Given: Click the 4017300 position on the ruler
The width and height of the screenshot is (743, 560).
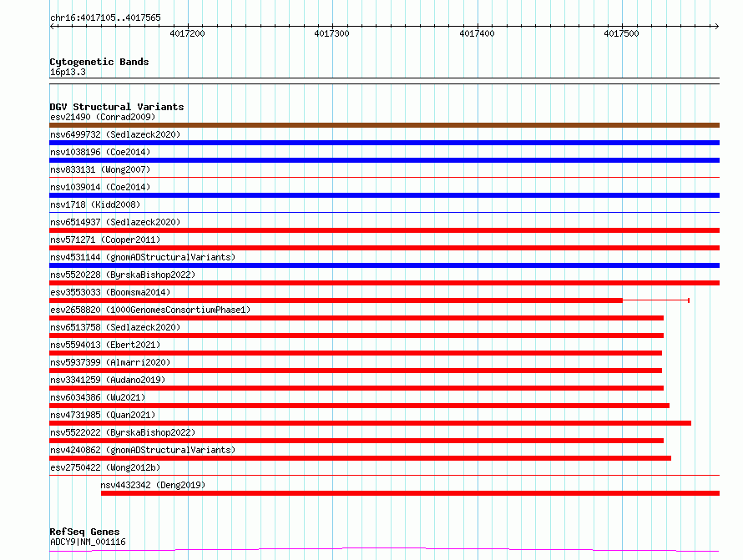Looking at the screenshot, I should (x=331, y=33).
